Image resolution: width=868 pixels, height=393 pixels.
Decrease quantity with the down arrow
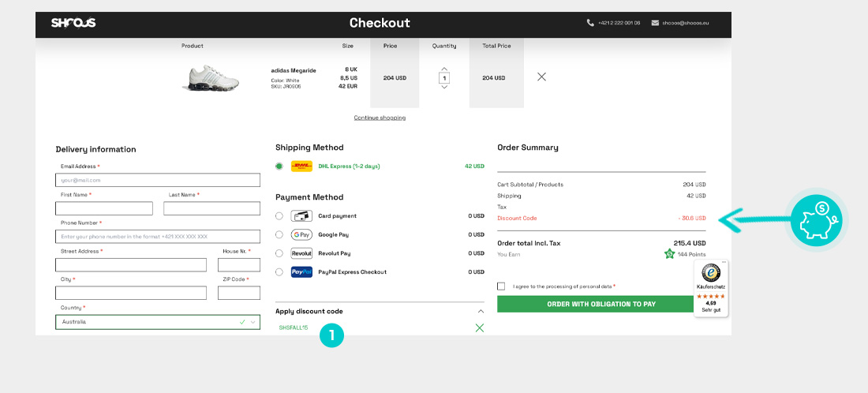444,87
